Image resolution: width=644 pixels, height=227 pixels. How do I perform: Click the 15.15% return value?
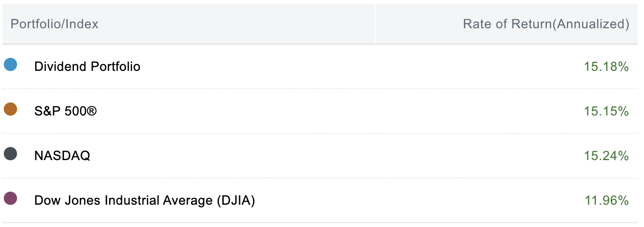pos(606,111)
